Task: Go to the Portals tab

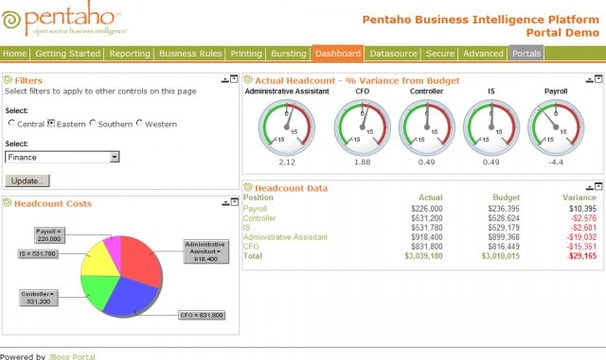Action: tap(526, 53)
